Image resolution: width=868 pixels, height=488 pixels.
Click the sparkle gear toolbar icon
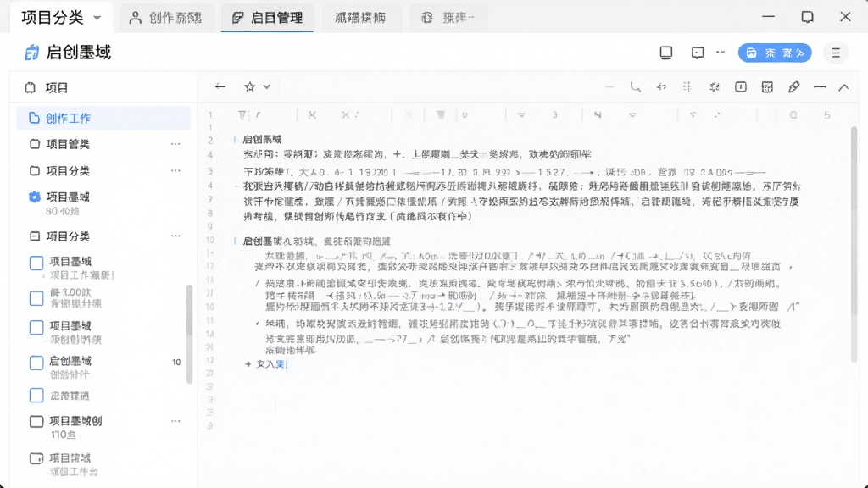pyautogui.click(x=714, y=87)
